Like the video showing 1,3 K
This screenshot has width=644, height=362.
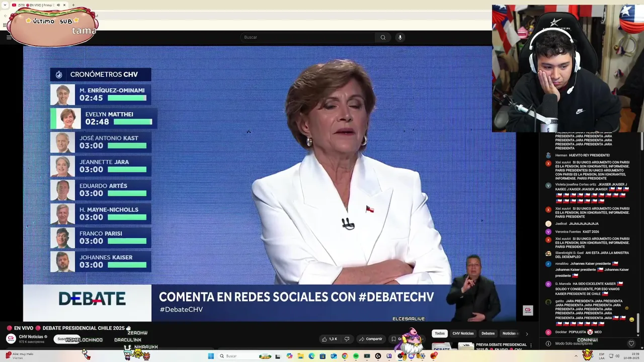click(330, 339)
